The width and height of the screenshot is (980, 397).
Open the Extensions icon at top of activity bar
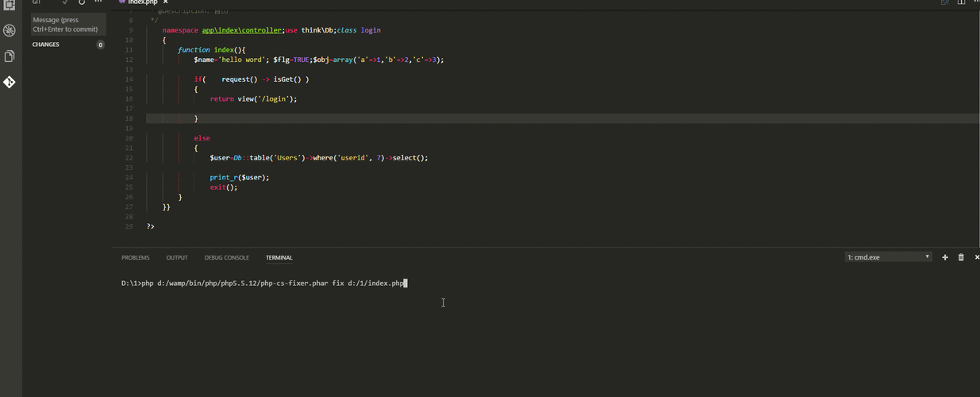(10, 4)
